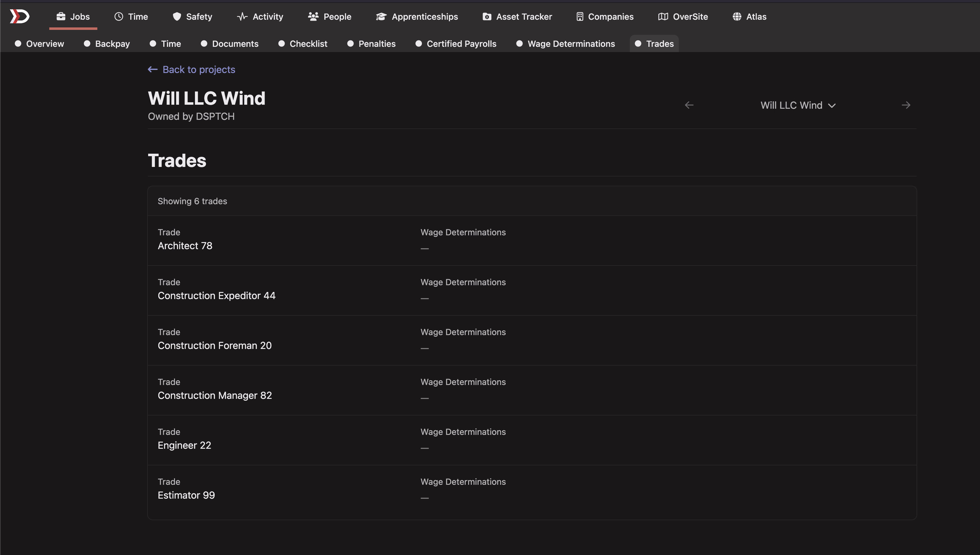Switch to the Backpay tab

tap(107, 43)
